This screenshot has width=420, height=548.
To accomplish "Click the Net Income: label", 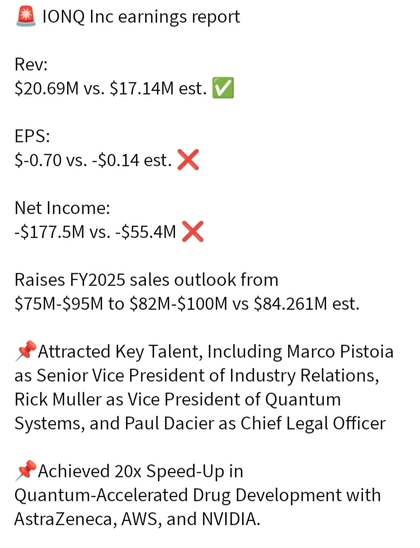I will click(x=62, y=208).
